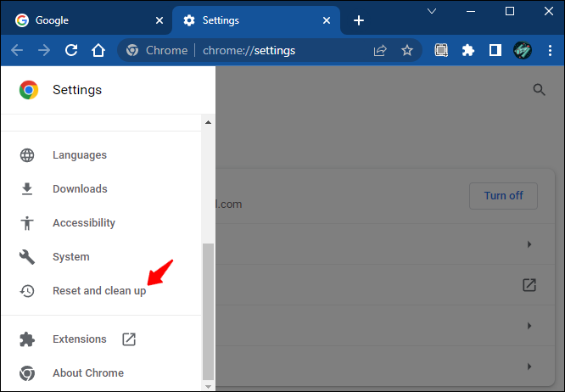Click the search settings magnifier icon
Viewport: 565px width, 392px height.
point(539,89)
